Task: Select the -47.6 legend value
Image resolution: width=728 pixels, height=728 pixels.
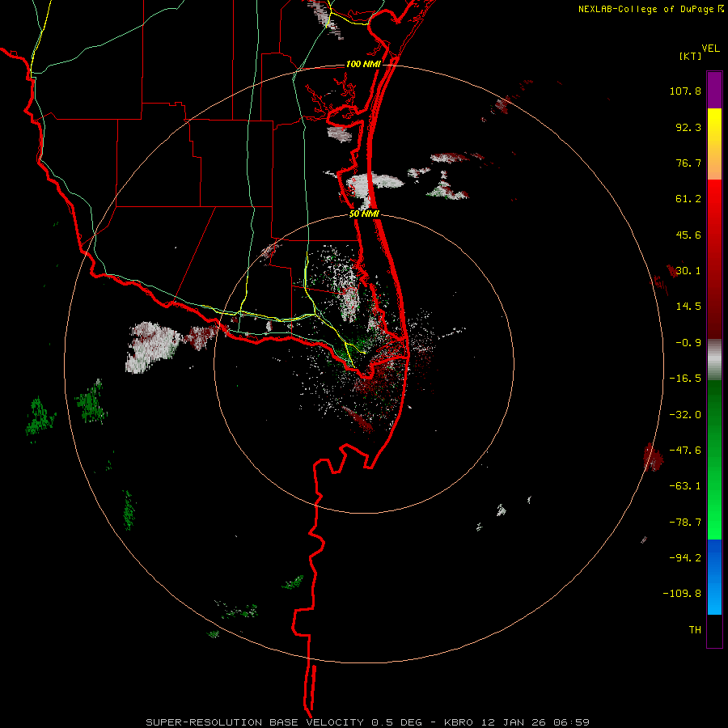Action: click(x=685, y=451)
